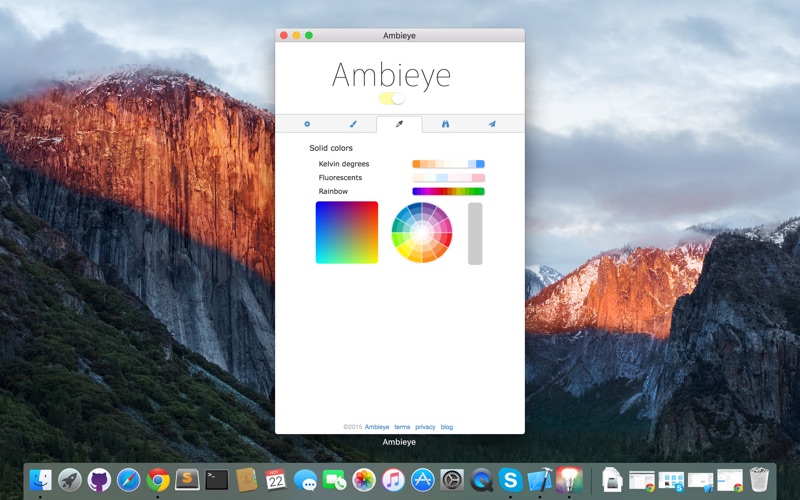
Task: Open Calendar showing 22 in dock
Action: pyautogui.click(x=276, y=480)
